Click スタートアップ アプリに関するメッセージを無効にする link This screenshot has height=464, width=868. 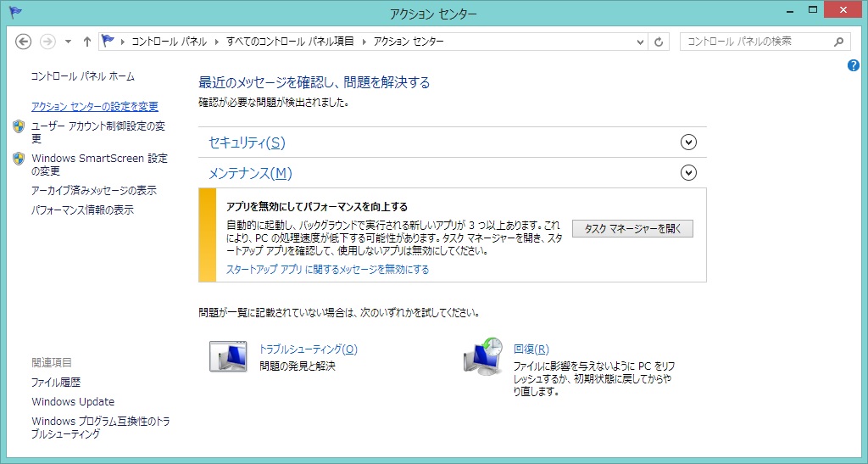328,270
